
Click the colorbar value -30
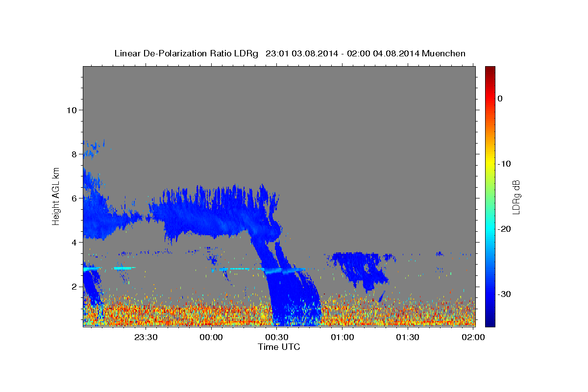coord(504,294)
